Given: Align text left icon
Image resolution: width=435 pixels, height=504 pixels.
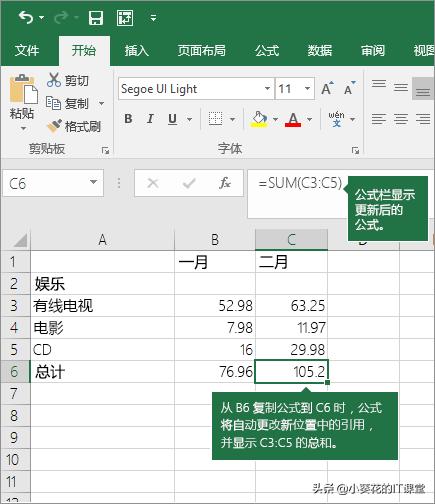Looking at the screenshot, I should [379, 119].
